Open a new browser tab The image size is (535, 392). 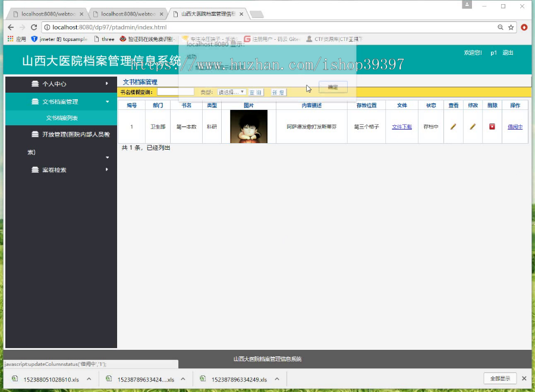tap(257, 14)
